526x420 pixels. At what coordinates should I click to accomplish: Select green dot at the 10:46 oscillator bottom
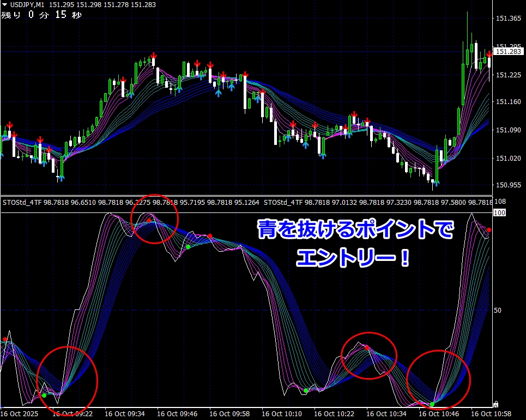(x=432, y=404)
